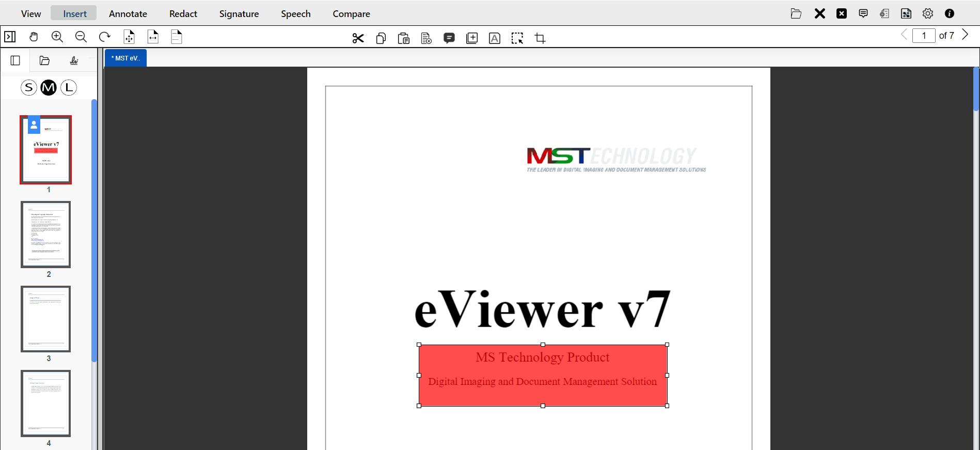Go to the previous page arrow

904,35
